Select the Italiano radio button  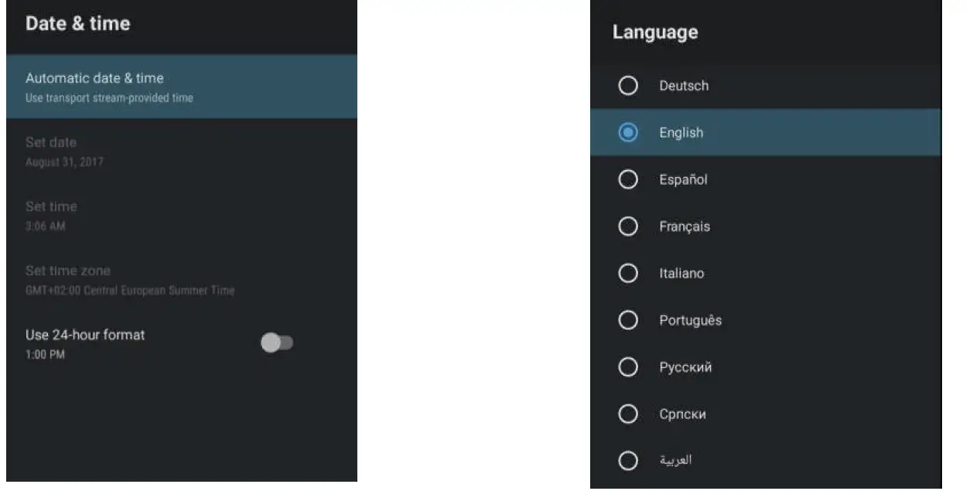(628, 273)
